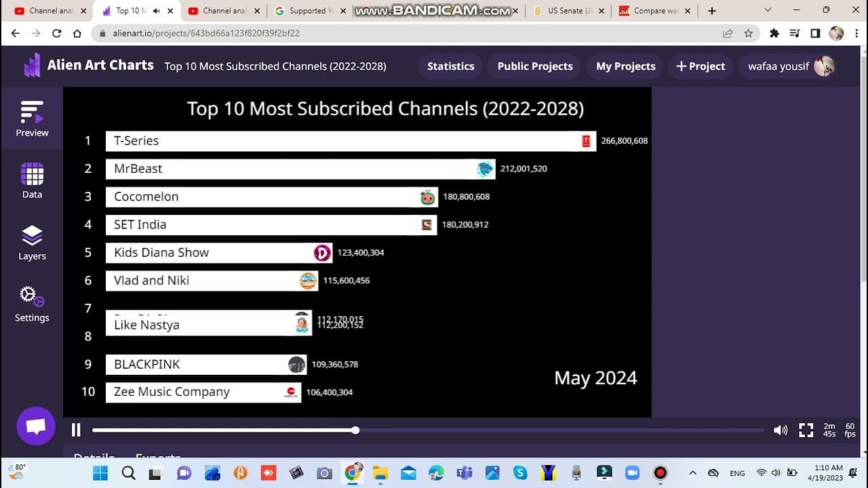Open File Explorer from taskbar

point(380,472)
